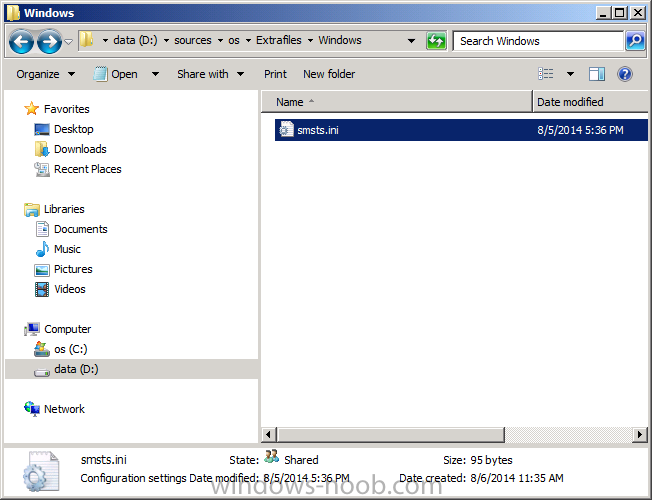Screen dimensions: 652x500
Task: Click horizontal scrollbar right arrow
Action: point(640,435)
